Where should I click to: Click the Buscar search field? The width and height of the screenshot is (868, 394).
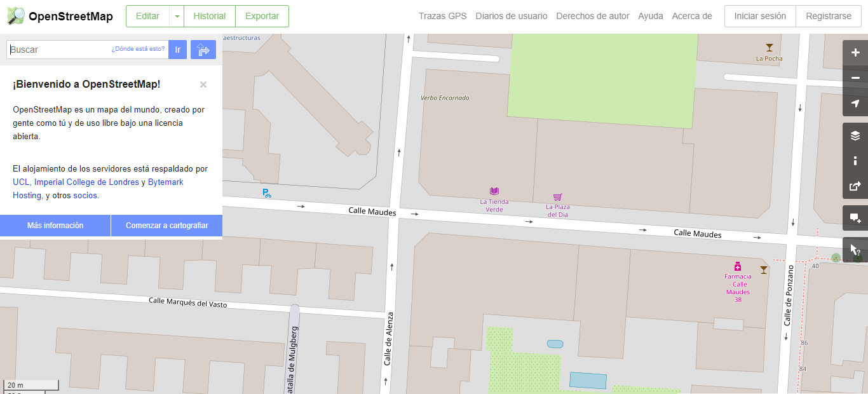pos(58,50)
